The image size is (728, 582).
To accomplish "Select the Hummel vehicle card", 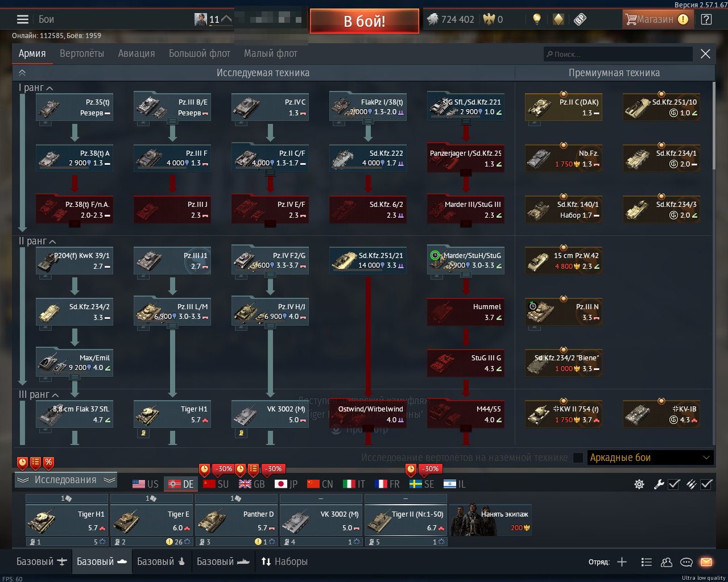I will pos(466,311).
